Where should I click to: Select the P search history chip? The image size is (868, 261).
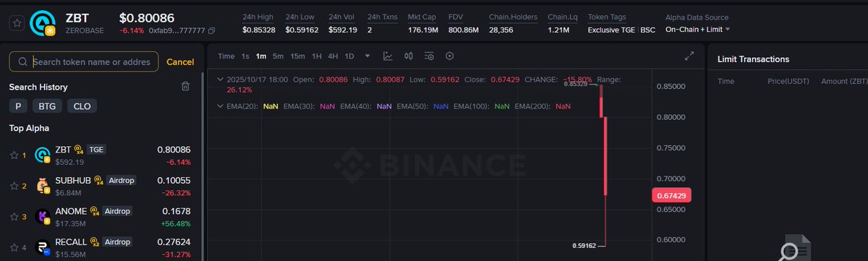[x=17, y=106]
